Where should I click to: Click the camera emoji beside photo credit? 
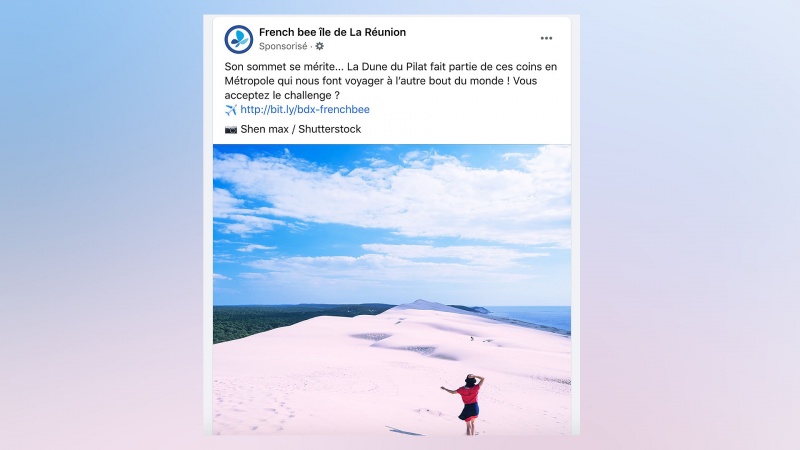[231, 130]
